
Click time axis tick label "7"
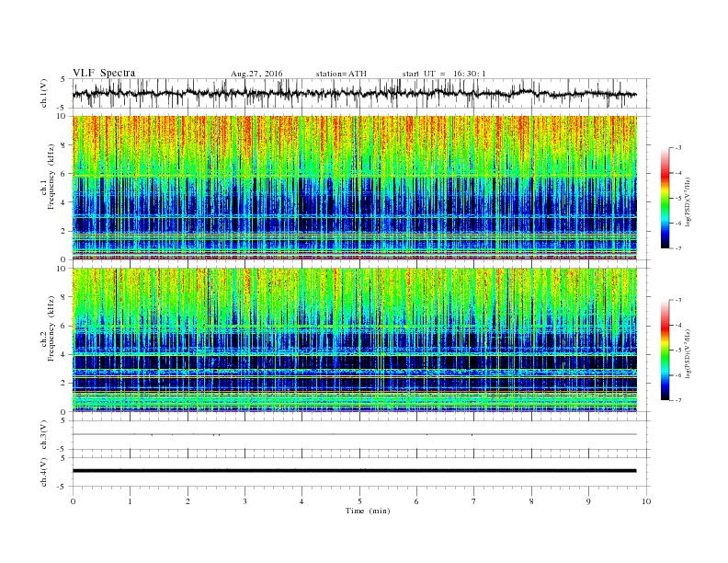(x=474, y=501)
